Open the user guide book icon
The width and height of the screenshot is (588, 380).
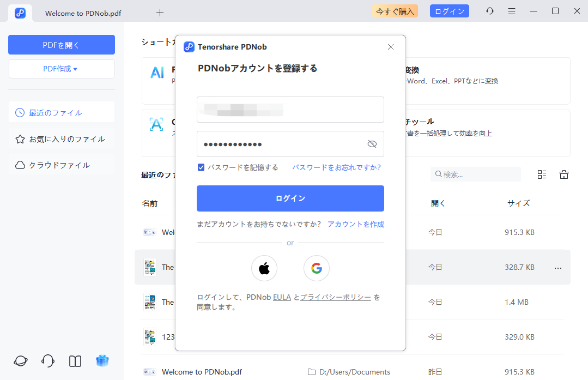tap(75, 361)
